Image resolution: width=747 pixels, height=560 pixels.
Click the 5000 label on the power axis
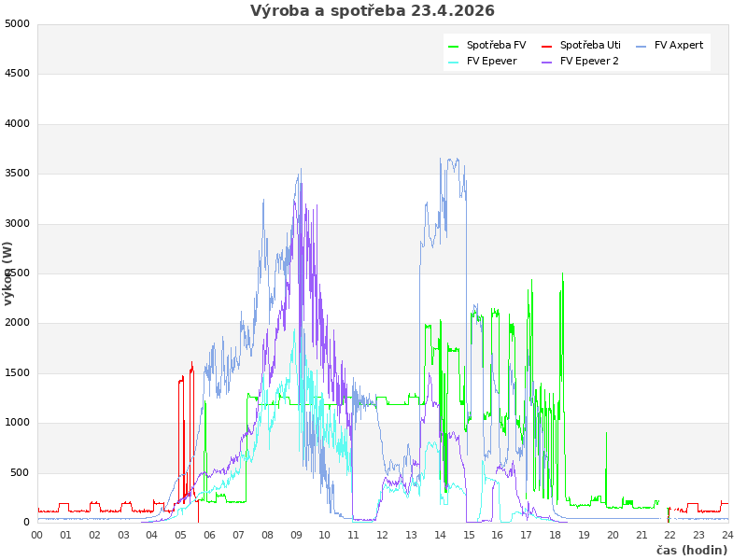[17, 24]
